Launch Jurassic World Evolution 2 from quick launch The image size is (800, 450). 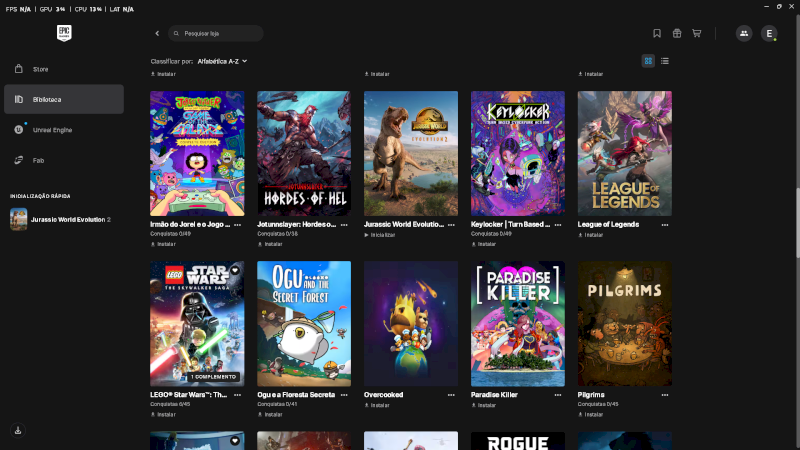61,219
